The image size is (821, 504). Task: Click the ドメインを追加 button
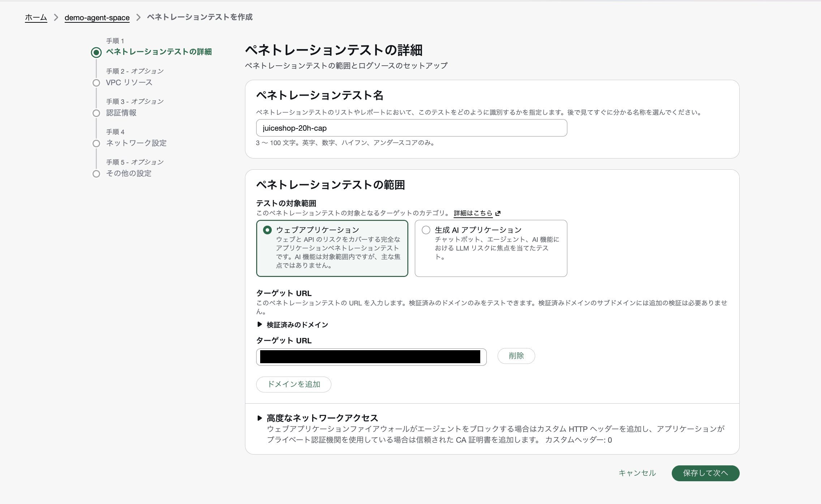(293, 384)
